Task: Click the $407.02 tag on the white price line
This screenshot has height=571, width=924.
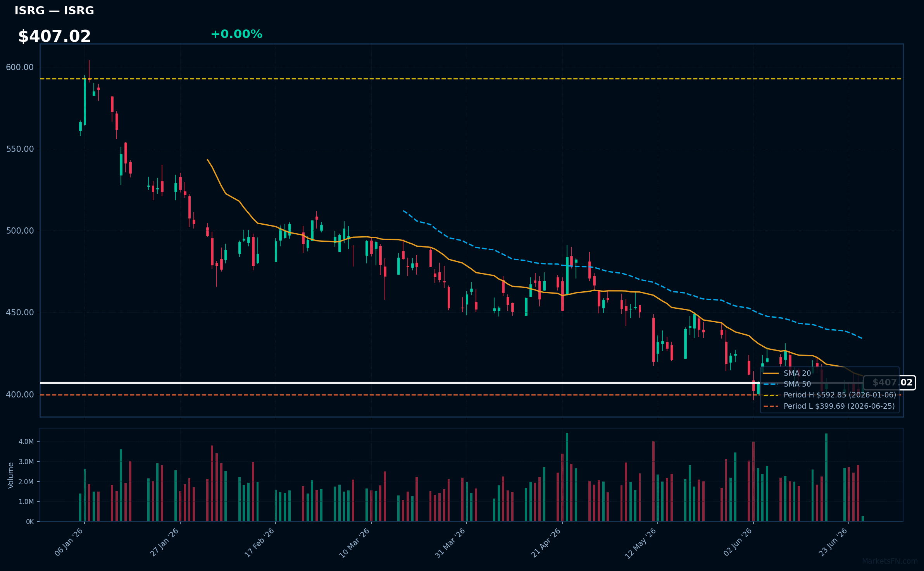Action: point(890,383)
